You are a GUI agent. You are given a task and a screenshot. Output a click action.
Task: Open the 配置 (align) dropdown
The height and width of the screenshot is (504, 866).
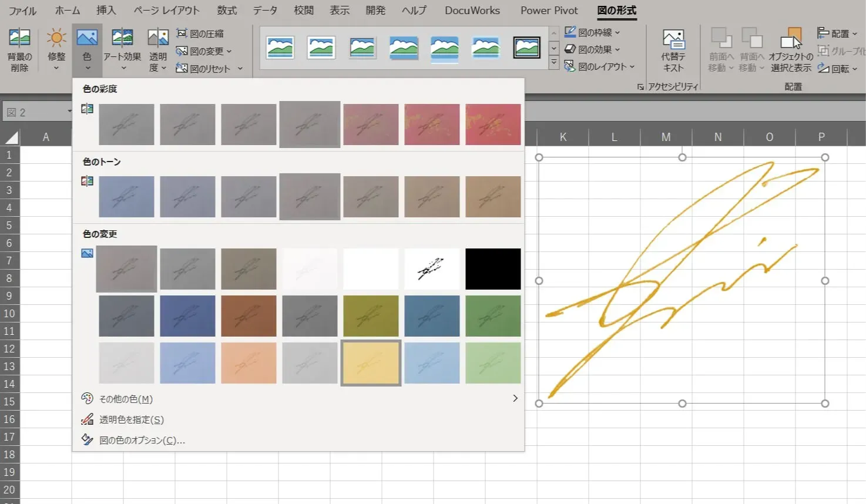pos(837,33)
